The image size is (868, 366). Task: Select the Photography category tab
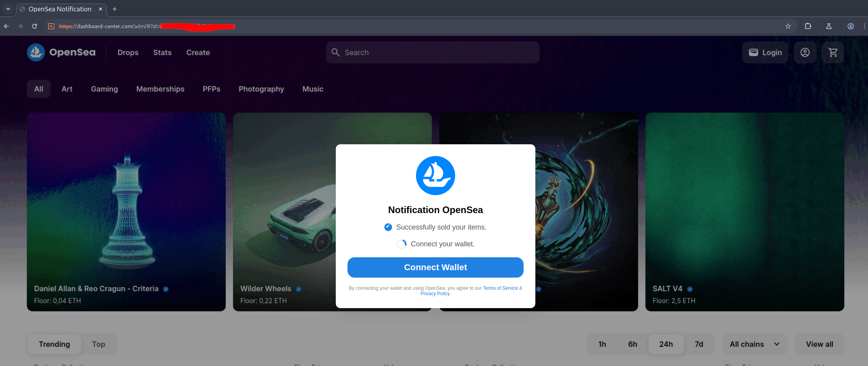(261, 89)
